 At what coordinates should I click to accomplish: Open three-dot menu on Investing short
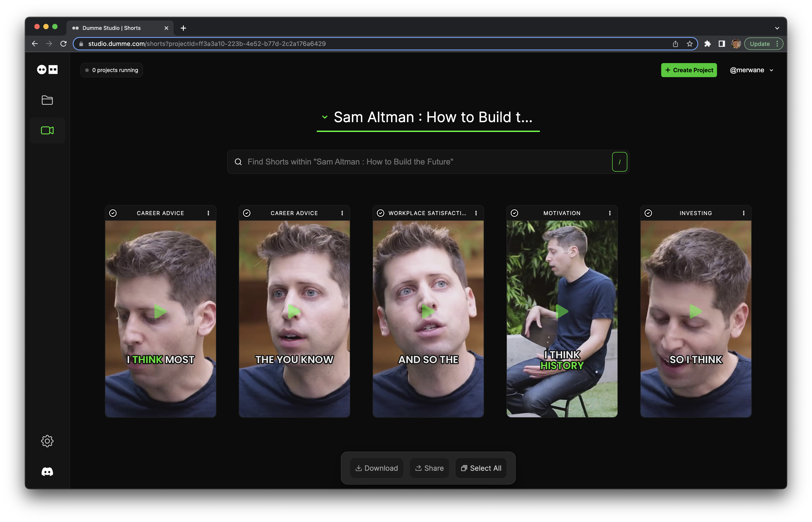point(744,213)
